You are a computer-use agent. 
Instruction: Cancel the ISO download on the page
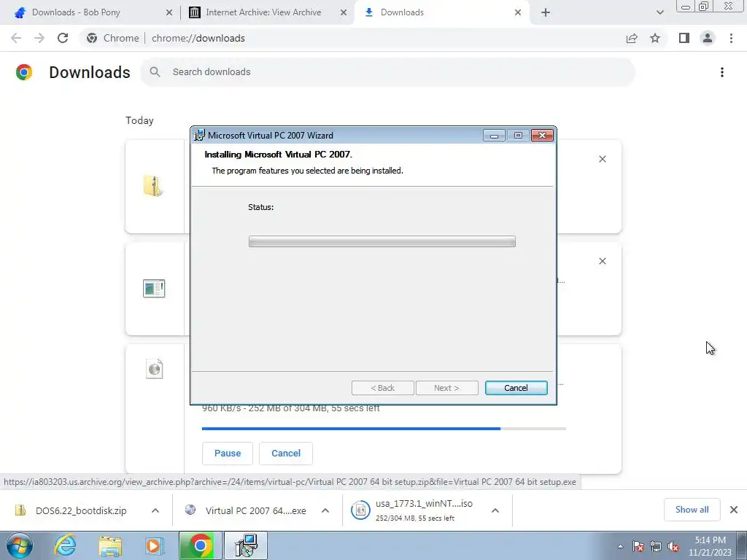click(286, 454)
